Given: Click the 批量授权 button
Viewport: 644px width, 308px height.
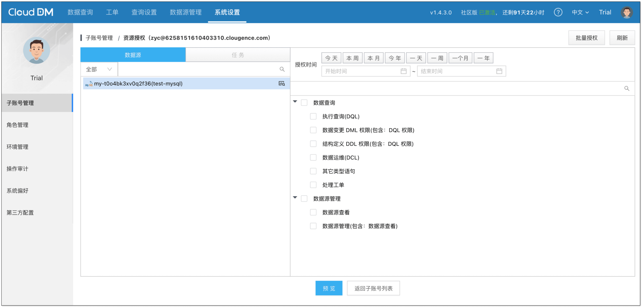Looking at the screenshot, I should coord(586,38).
